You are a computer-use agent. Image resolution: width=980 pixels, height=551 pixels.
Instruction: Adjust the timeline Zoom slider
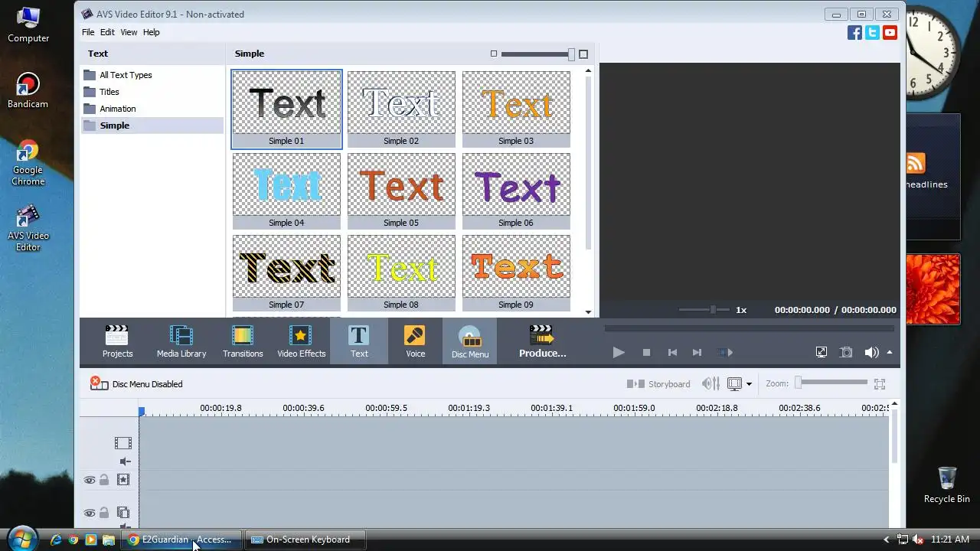point(831,383)
